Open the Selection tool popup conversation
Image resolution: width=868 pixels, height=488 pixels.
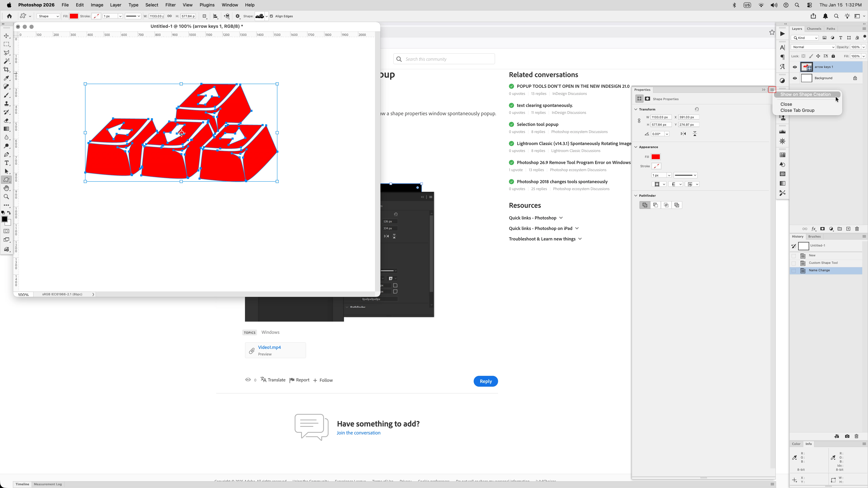(537, 125)
